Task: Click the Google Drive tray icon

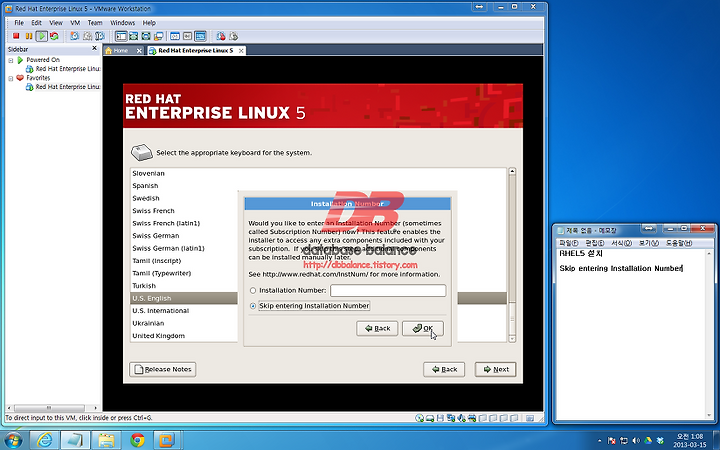Action: point(648,441)
